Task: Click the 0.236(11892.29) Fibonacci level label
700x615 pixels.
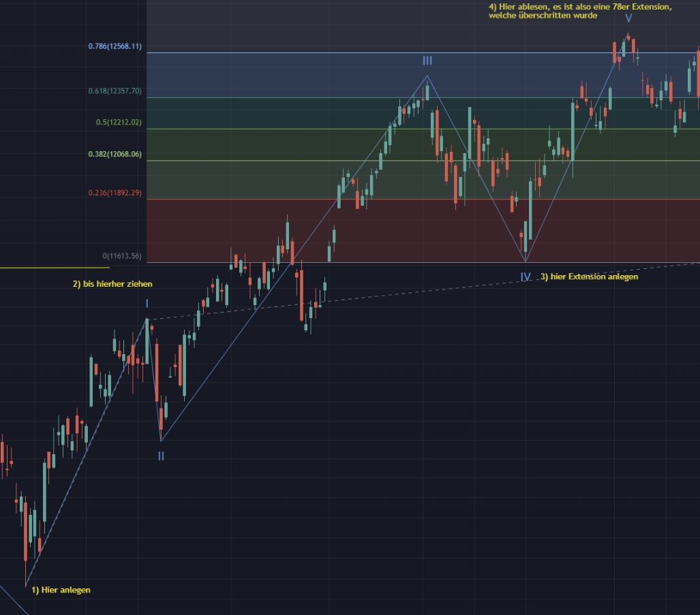Action: [115, 193]
